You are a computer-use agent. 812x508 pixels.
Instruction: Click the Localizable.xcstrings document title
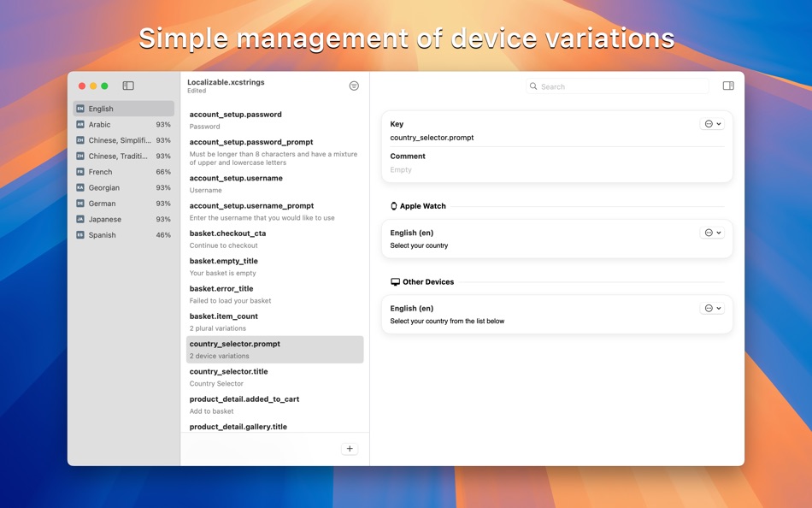click(226, 82)
